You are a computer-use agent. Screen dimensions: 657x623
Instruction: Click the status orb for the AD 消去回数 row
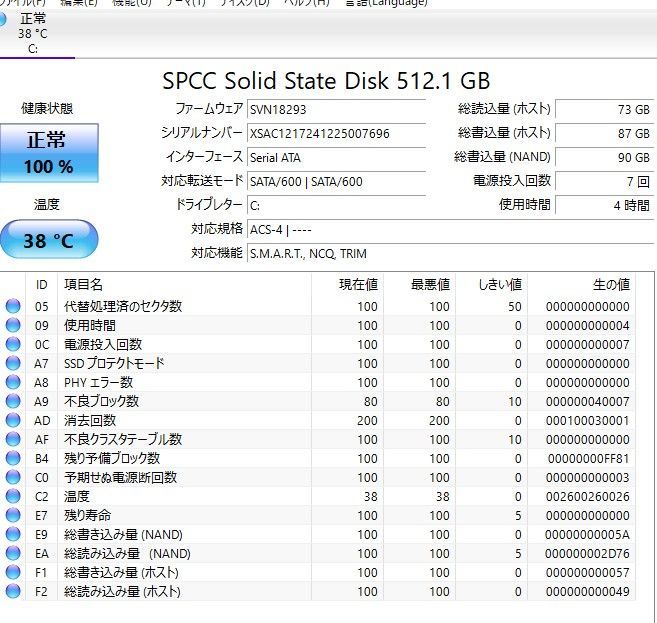[x=13, y=421]
